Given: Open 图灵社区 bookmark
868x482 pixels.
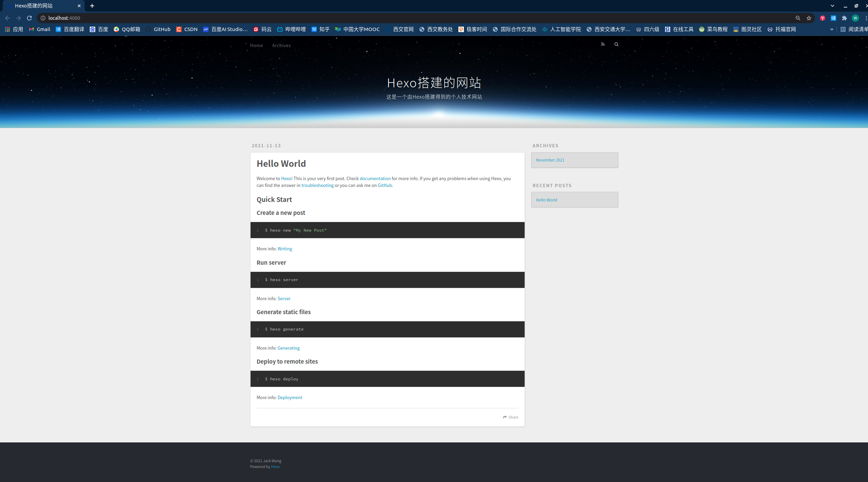Looking at the screenshot, I should (748, 29).
